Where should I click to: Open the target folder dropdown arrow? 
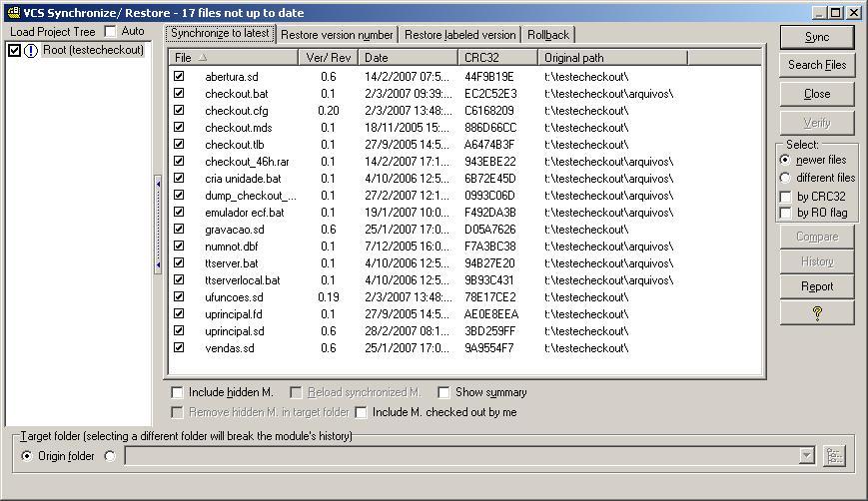(806, 456)
